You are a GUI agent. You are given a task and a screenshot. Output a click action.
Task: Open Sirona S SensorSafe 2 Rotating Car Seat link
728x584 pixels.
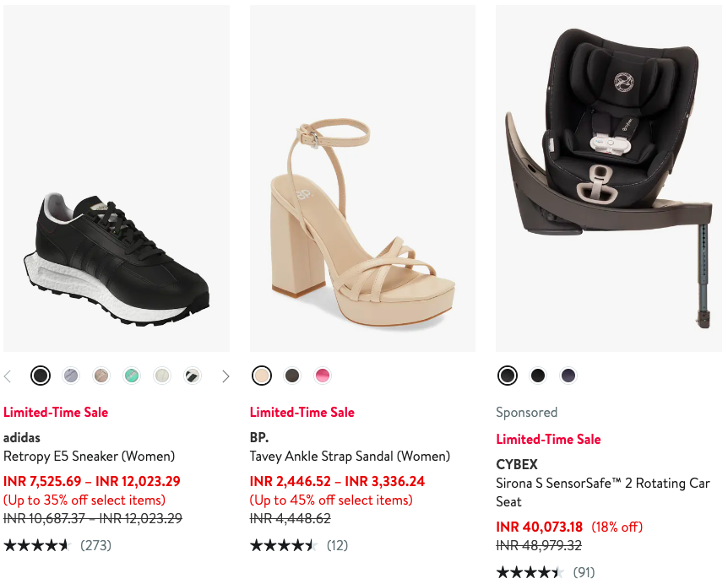pos(603,492)
